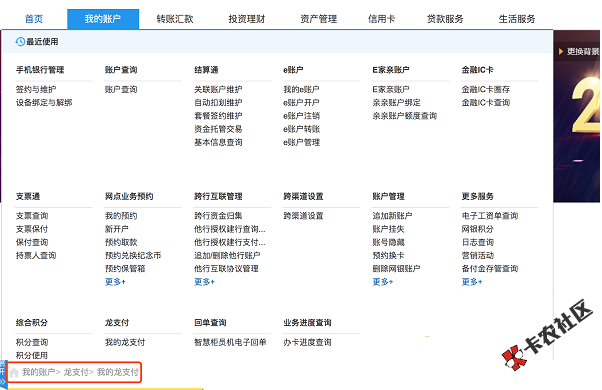
Task: Open 删除网银账户 link
Action: coord(397,268)
